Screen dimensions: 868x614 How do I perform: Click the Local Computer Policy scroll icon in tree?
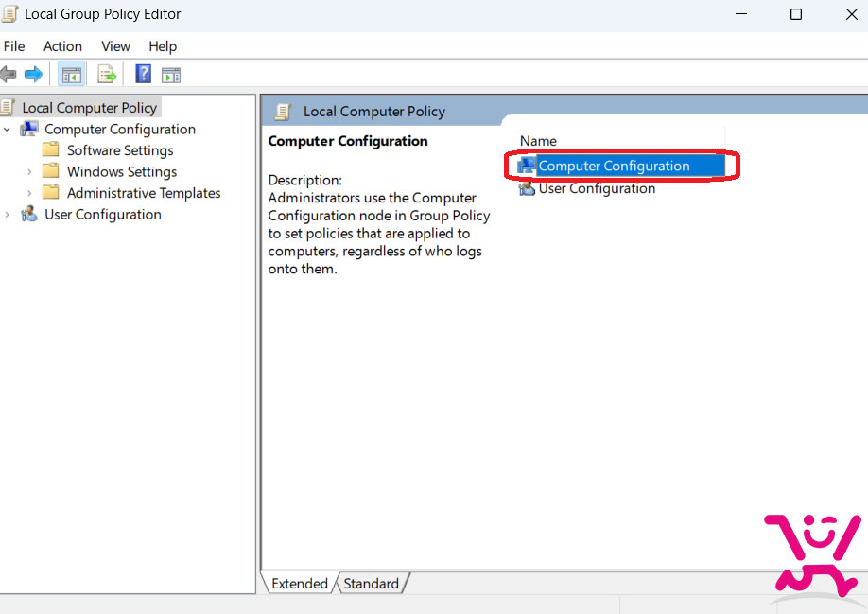click(8, 108)
